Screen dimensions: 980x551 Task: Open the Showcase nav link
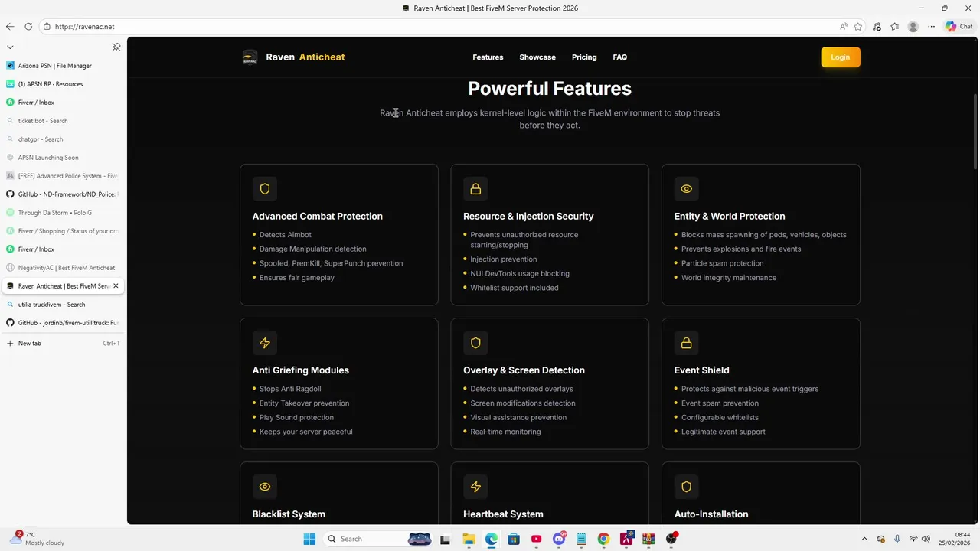point(537,57)
